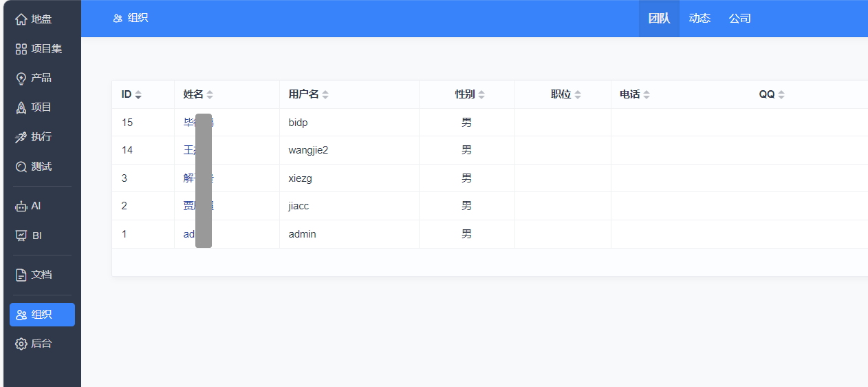Select the 组织 sidebar menu item
Image resolution: width=868 pixels, height=387 pixels.
(42, 315)
